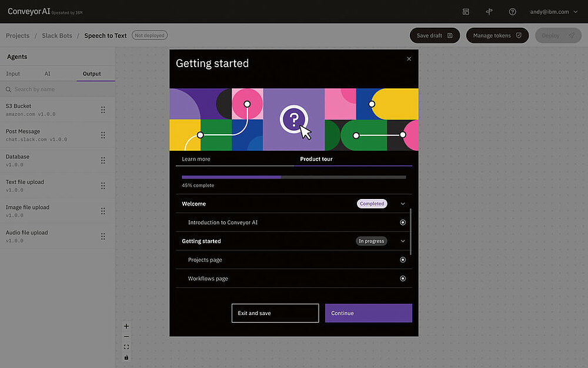
Task: Click the help question mark icon in header
Action: [x=512, y=12]
